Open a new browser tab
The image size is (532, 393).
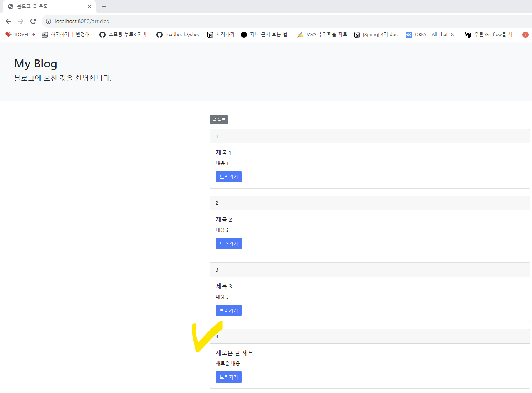pyautogui.click(x=104, y=7)
